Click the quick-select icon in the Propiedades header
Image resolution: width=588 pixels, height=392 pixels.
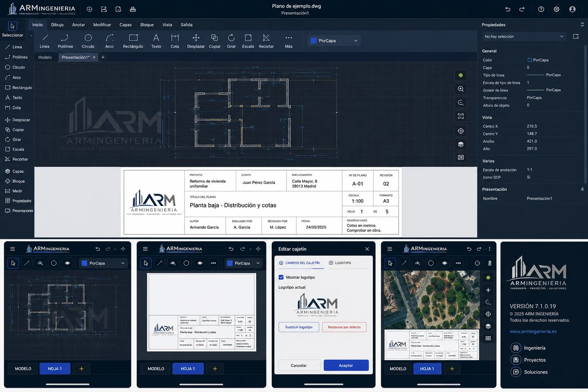[575, 37]
